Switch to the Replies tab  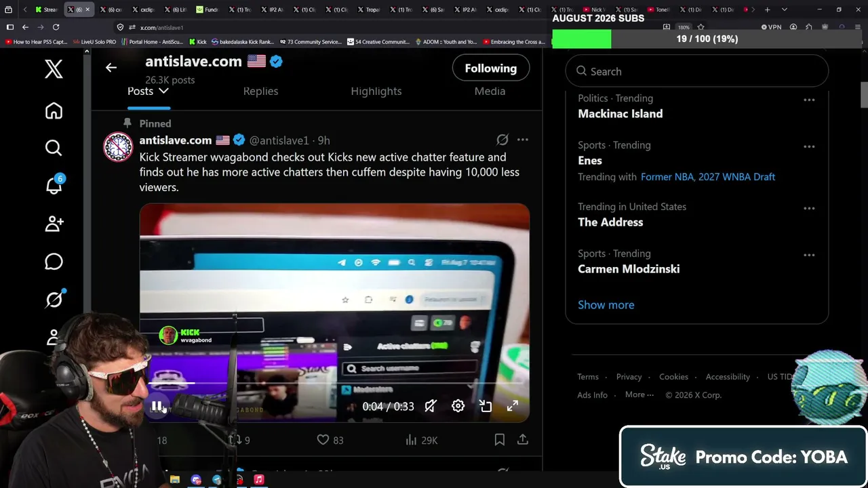[x=261, y=91]
